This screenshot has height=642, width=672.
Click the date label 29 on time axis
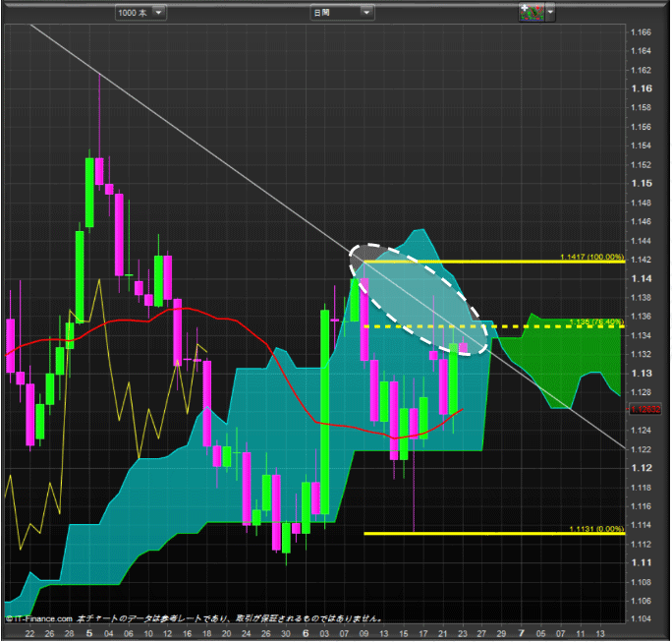[501, 634]
